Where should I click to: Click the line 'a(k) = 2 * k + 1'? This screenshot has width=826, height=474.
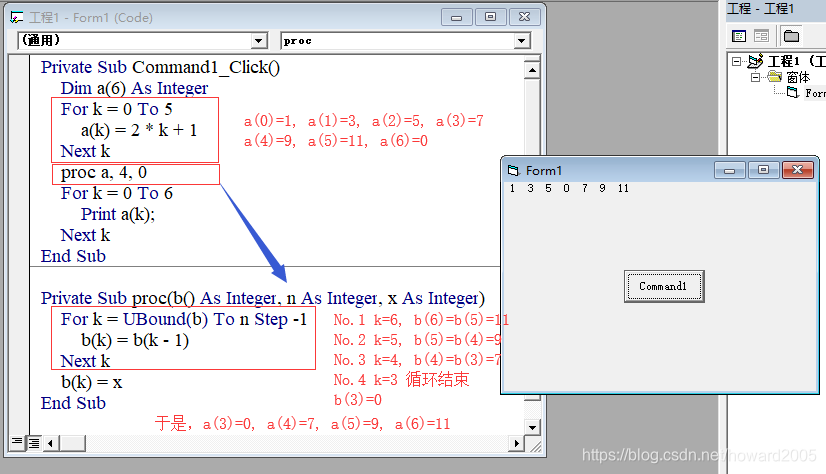tap(139, 130)
